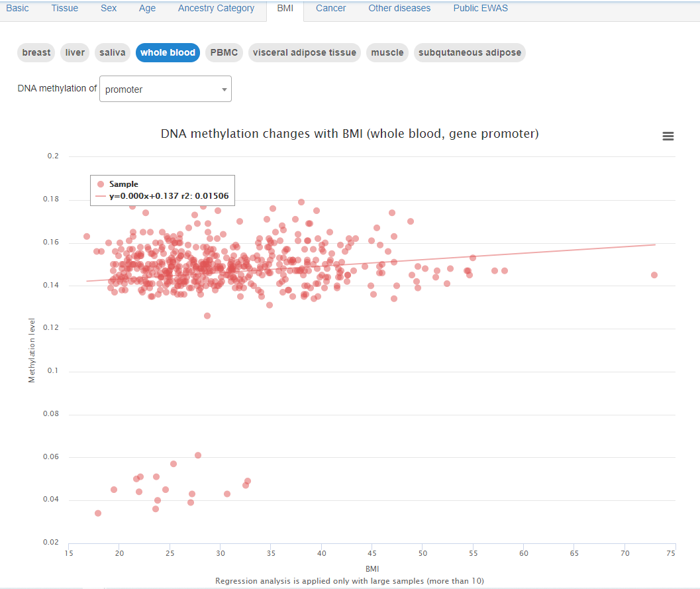Toggle the Sample legend entry
This screenshot has height=589, width=700.
pos(124,184)
